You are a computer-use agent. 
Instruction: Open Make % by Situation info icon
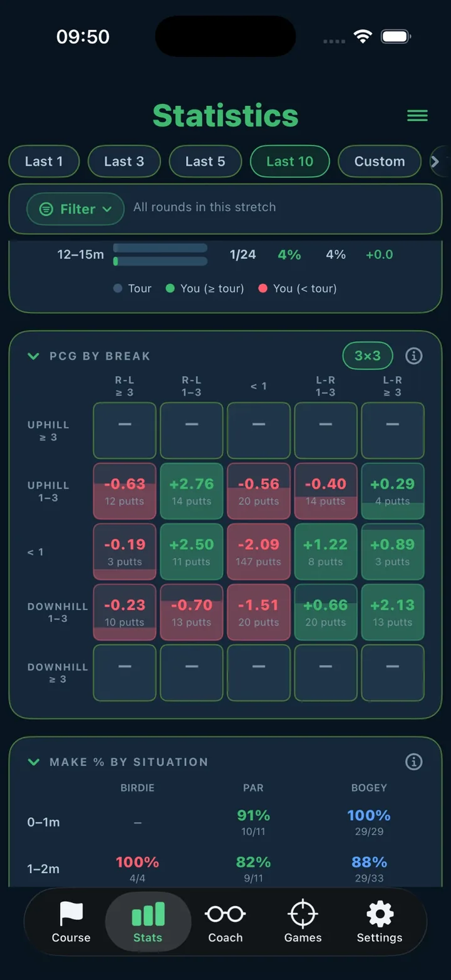(x=413, y=761)
